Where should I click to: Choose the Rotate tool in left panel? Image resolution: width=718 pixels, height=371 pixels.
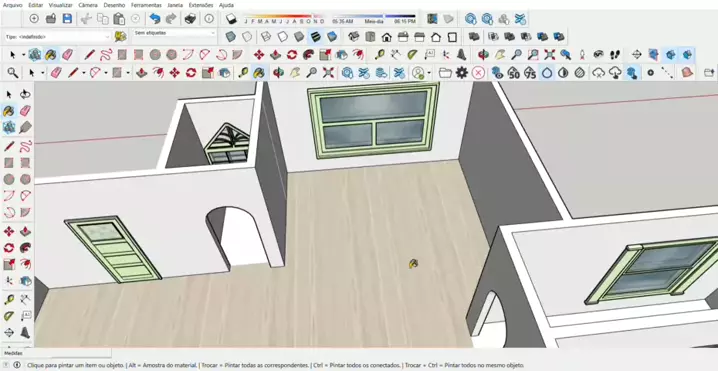[x=9, y=248]
